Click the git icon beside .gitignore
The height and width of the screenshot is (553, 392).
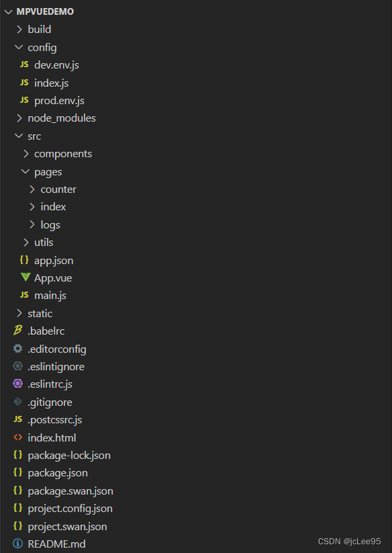(17, 401)
